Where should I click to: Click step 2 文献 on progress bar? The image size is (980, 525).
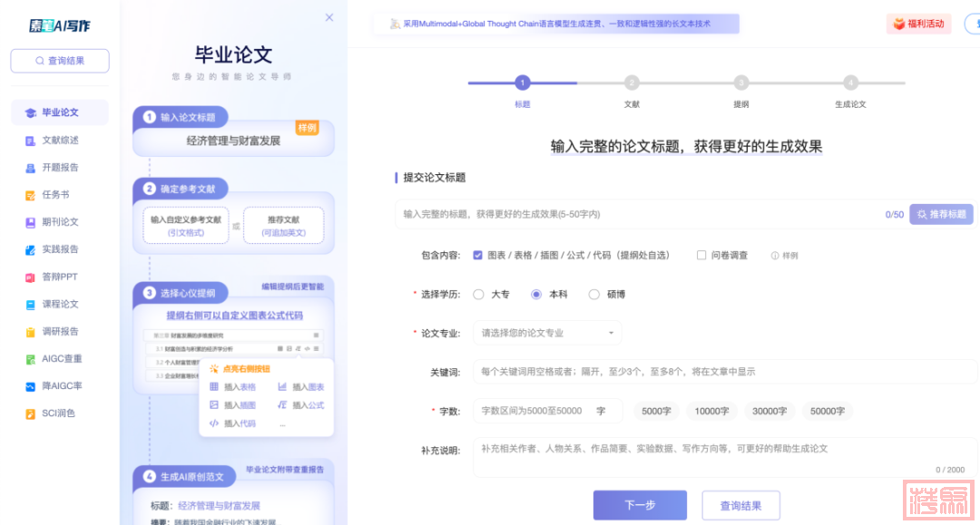(632, 83)
